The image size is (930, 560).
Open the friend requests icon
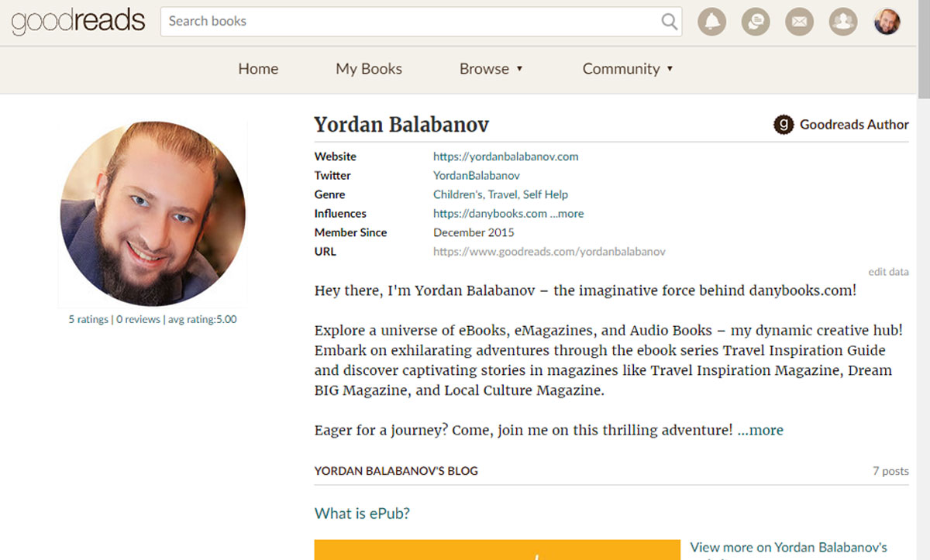click(x=842, y=21)
